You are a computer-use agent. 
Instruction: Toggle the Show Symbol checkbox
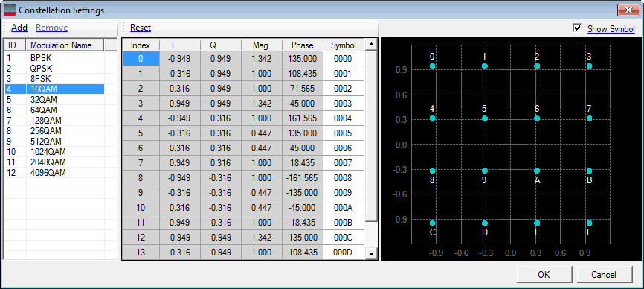pos(578,28)
